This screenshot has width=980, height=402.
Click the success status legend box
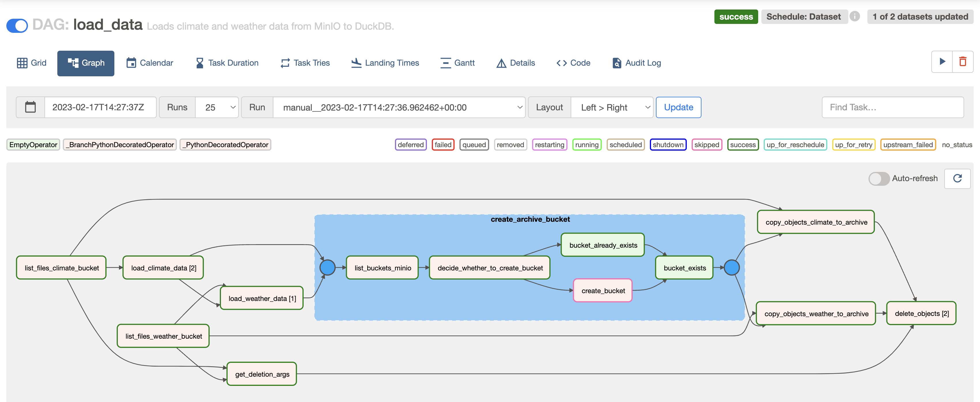743,145
